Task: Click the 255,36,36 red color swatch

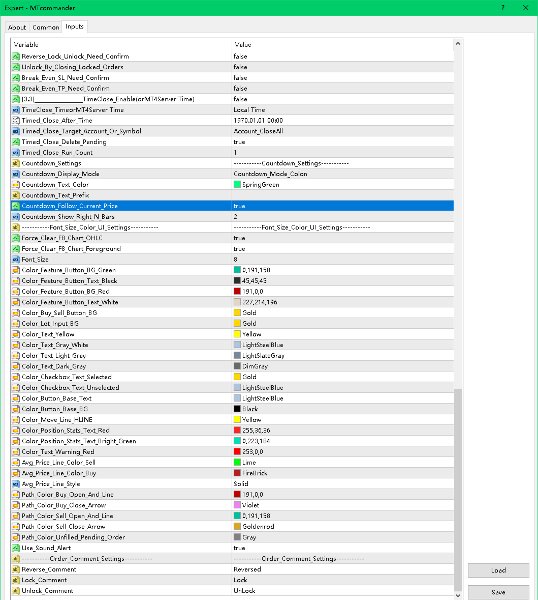Action: coord(237,430)
